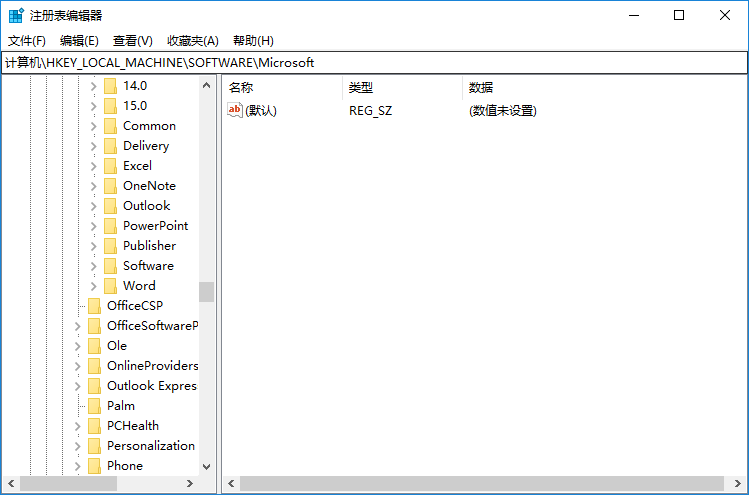Click the tree pane scroll up arrow

tap(206, 86)
